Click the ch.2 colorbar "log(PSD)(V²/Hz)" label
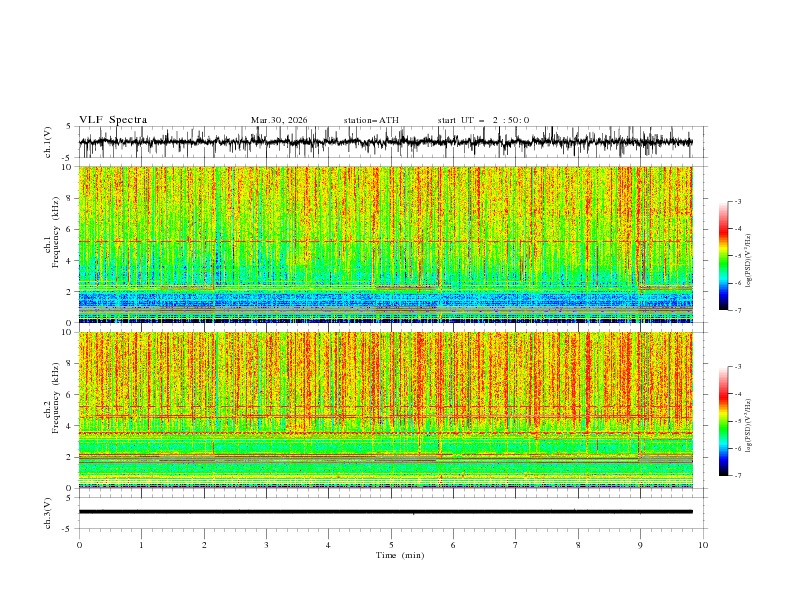The width and height of the screenshot is (792, 612). click(x=748, y=426)
